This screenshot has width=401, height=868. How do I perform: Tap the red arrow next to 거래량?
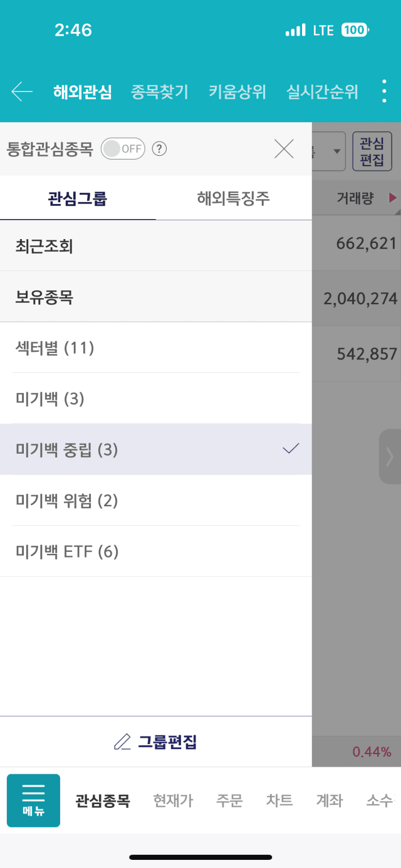coord(393,198)
